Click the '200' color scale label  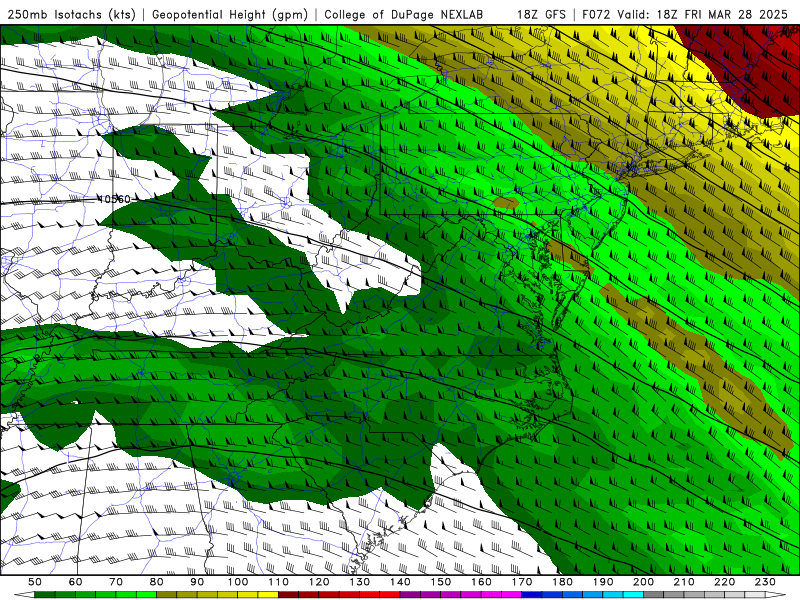point(643,582)
